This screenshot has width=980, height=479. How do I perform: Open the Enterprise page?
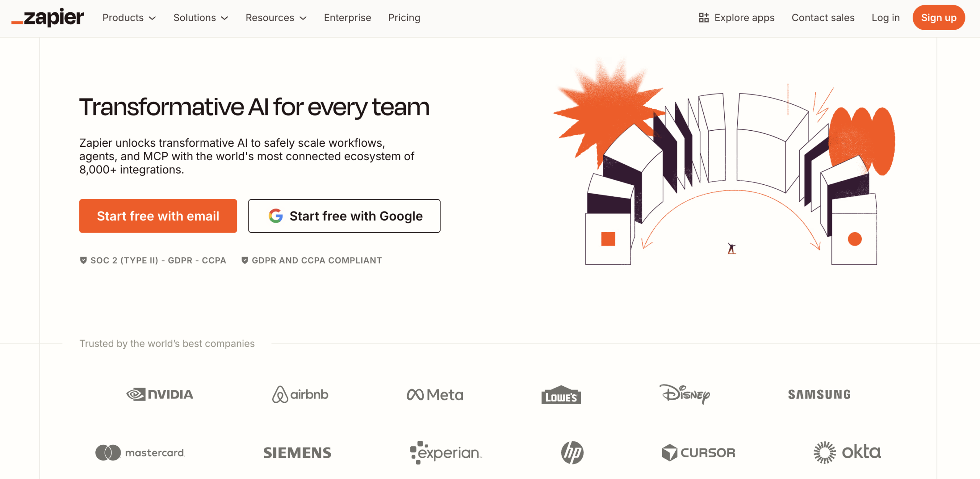tap(347, 18)
